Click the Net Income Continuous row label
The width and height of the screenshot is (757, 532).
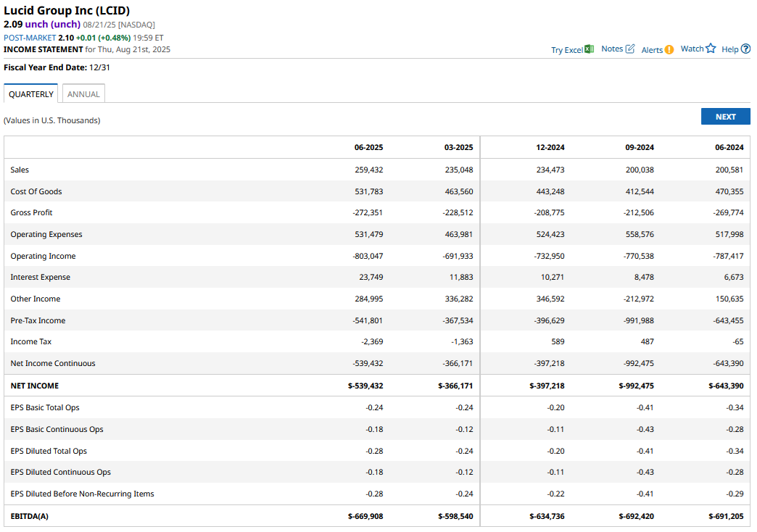(x=53, y=364)
